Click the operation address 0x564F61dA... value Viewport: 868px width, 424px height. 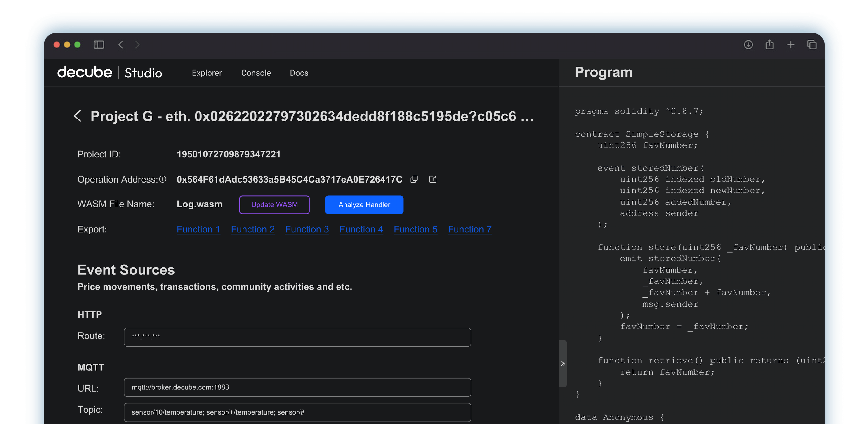289,179
